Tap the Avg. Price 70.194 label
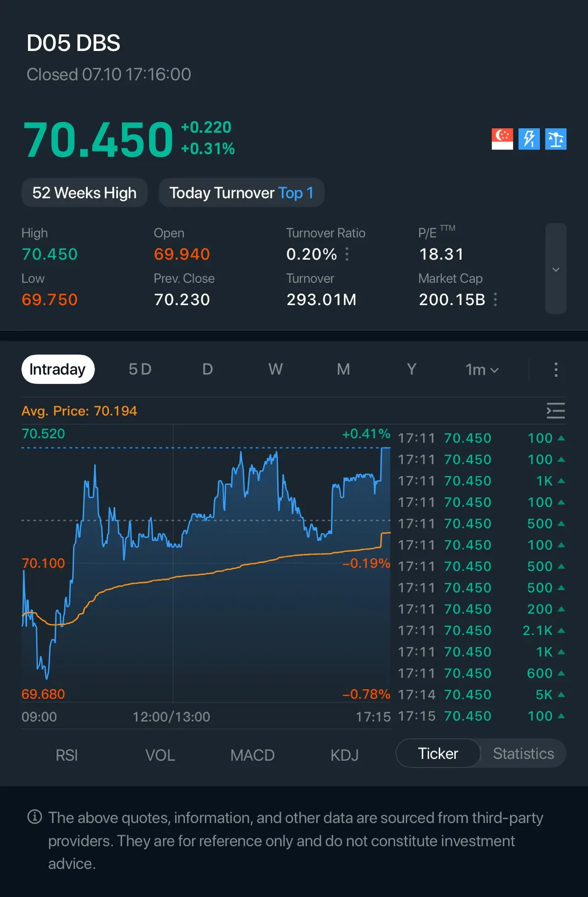The width and height of the screenshot is (588, 897). [x=79, y=411]
